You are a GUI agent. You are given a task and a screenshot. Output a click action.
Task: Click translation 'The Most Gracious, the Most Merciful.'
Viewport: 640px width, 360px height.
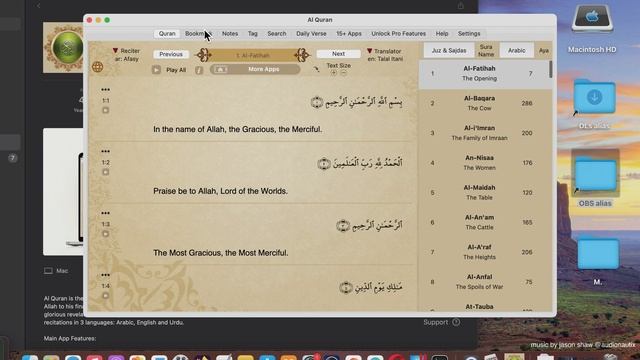point(220,253)
